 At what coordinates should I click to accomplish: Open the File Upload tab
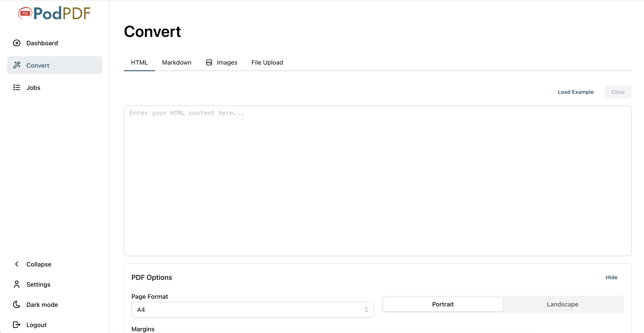point(267,62)
